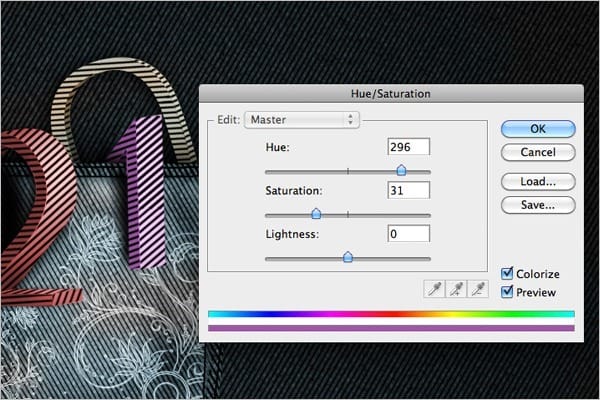Viewport: 600px width, 400px height.
Task: Click the Hue slider handle
Action: click(x=402, y=171)
